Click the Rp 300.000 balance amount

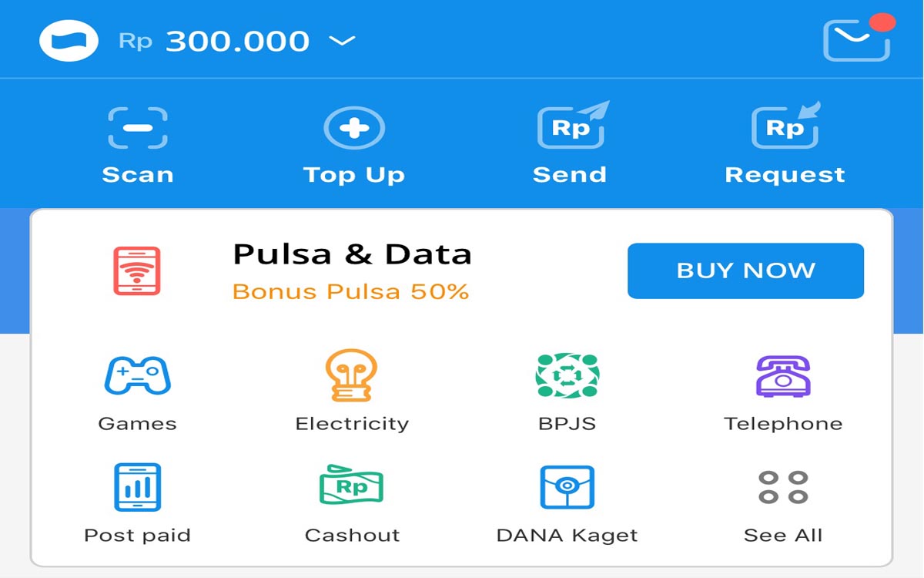237,42
